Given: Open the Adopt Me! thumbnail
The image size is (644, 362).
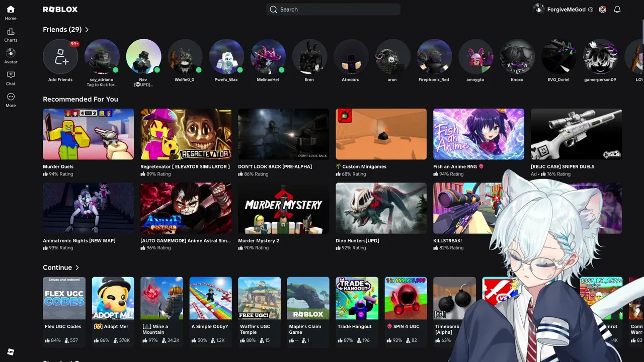Looking at the screenshot, I should [x=113, y=298].
